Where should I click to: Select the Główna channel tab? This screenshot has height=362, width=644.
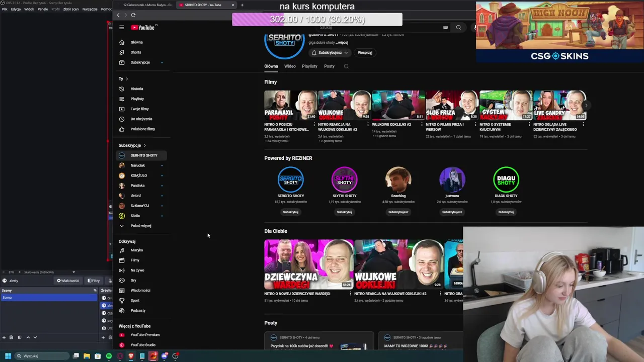pos(271,66)
